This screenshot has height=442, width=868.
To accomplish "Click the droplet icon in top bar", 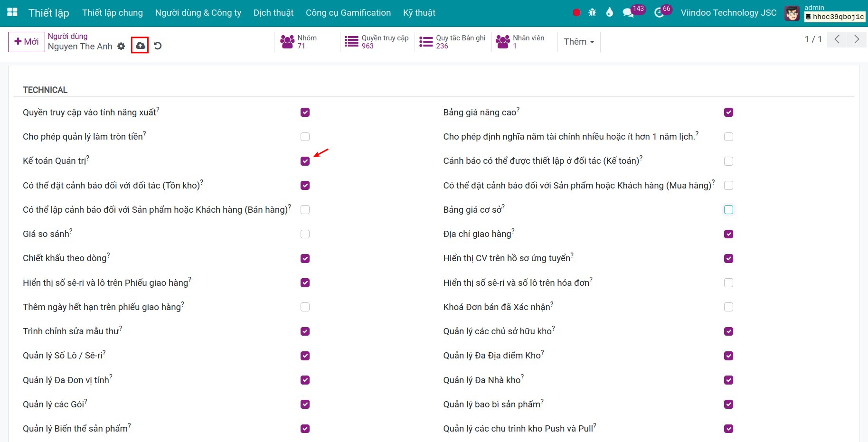I will pyautogui.click(x=610, y=12).
